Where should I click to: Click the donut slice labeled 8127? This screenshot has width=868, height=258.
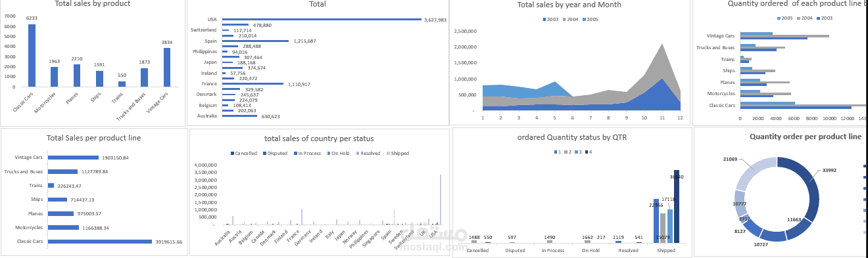[x=752, y=227]
